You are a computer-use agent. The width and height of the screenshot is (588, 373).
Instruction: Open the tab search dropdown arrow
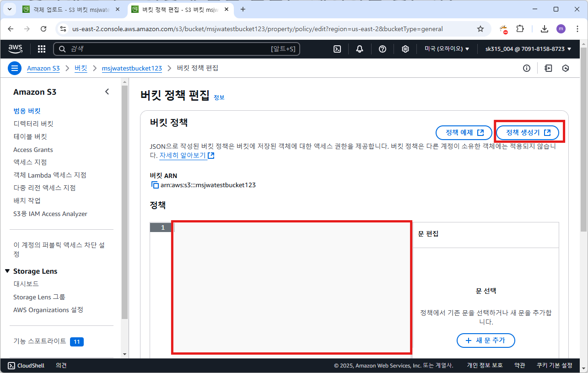point(10,9)
